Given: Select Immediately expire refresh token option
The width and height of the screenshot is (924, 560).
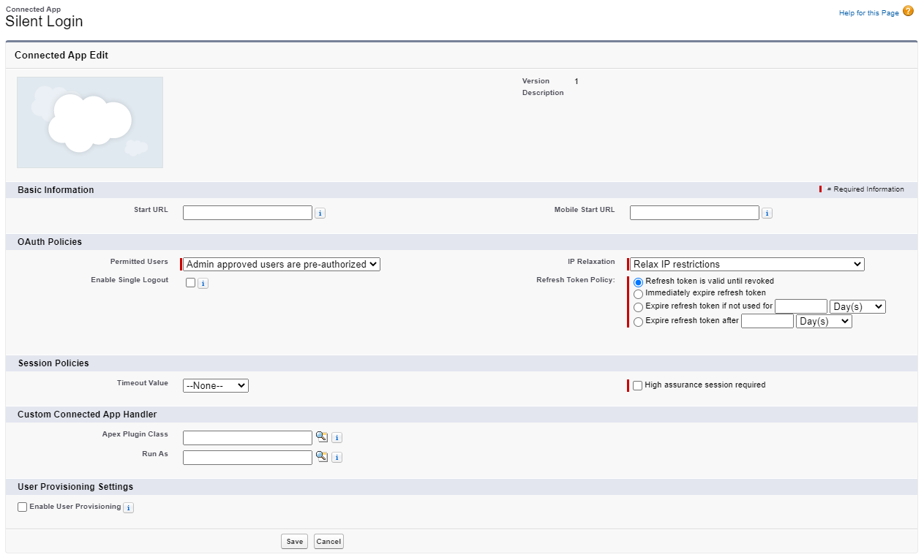Looking at the screenshot, I should tap(638, 293).
